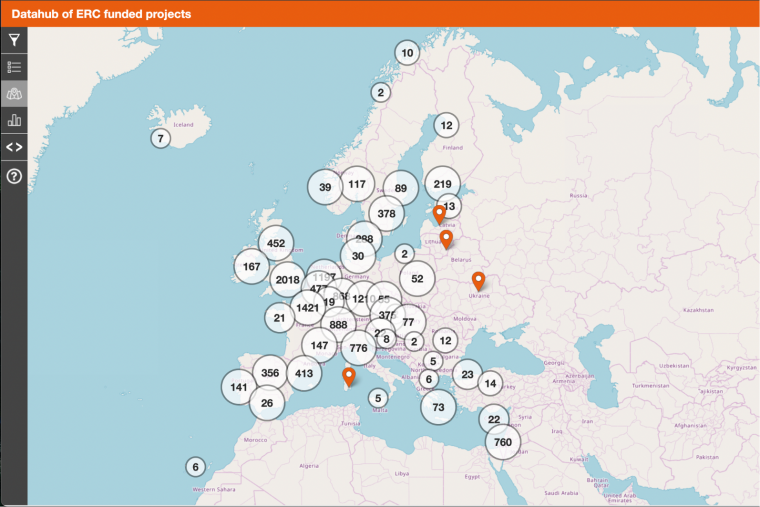The height and width of the screenshot is (507, 760).
Task: Open the 23 cluster over western Turkey
Action: (x=467, y=374)
